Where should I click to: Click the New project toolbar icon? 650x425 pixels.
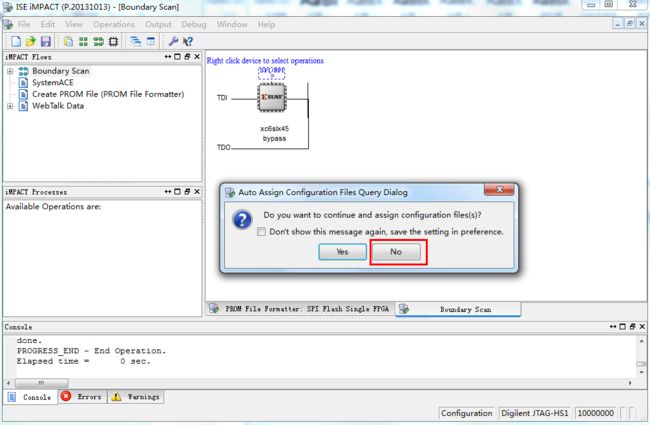tap(16, 41)
